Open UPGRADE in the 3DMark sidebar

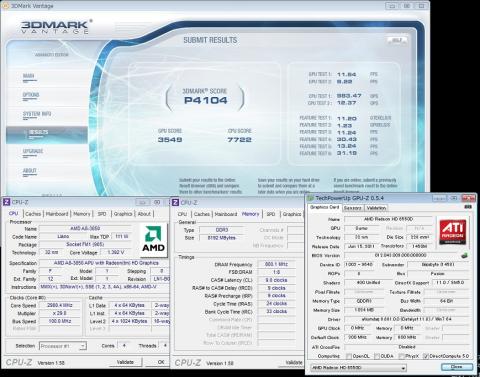pos(33,152)
